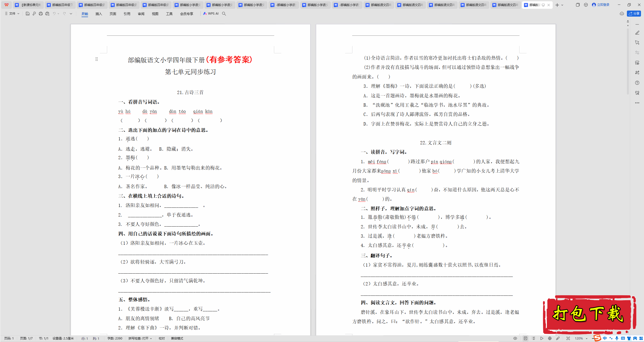
Task: Click the Undo arrow icon
Action: [54, 14]
